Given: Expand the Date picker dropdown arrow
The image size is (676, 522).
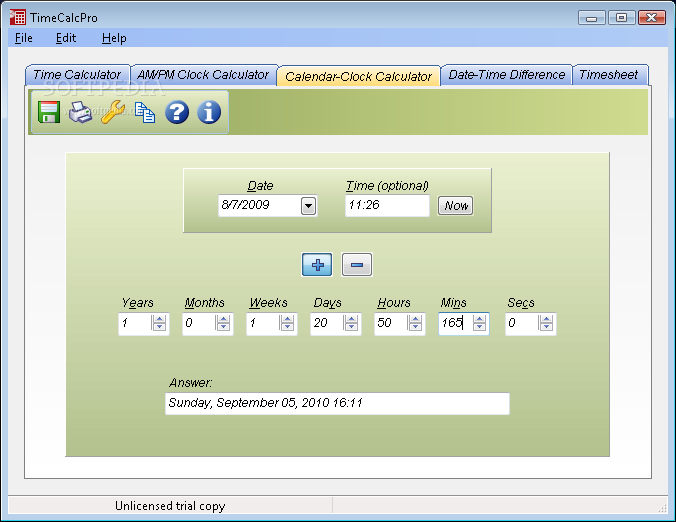Looking at the screenshot, I should (x=308, y=206).
